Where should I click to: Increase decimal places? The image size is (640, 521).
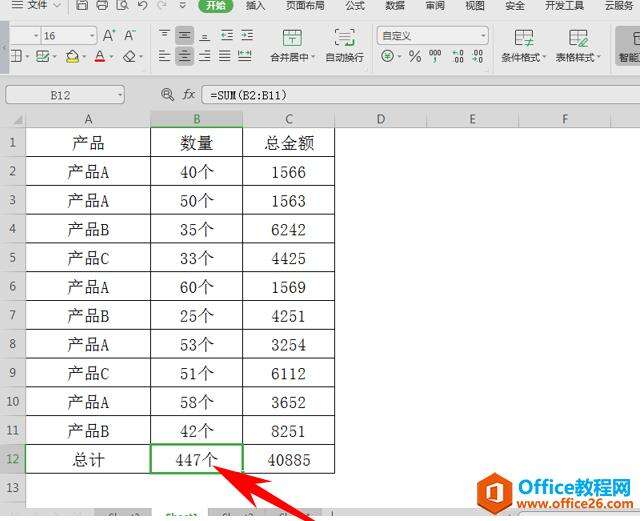tap(458, 56)
